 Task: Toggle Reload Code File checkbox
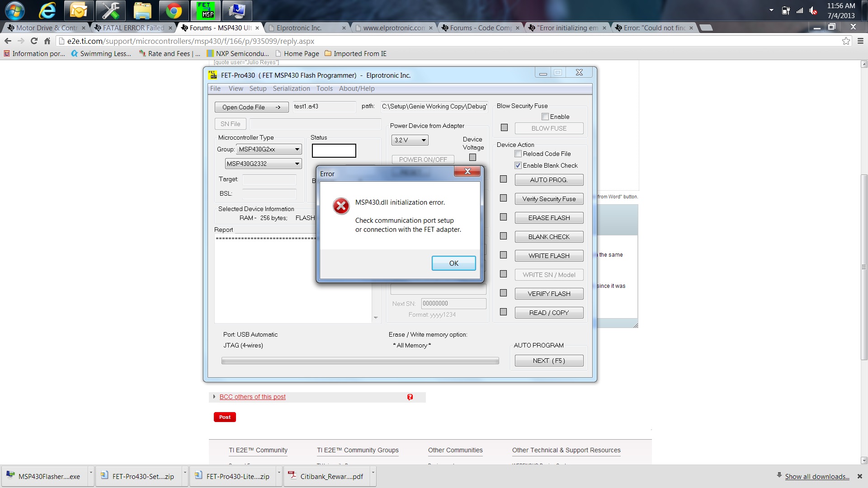518,154
